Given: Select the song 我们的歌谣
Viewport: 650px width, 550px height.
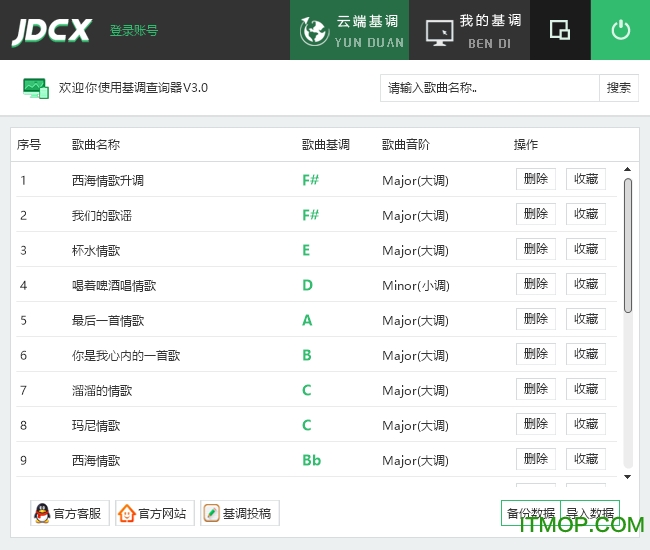Looking at the screenshot, I should point(102,216).
